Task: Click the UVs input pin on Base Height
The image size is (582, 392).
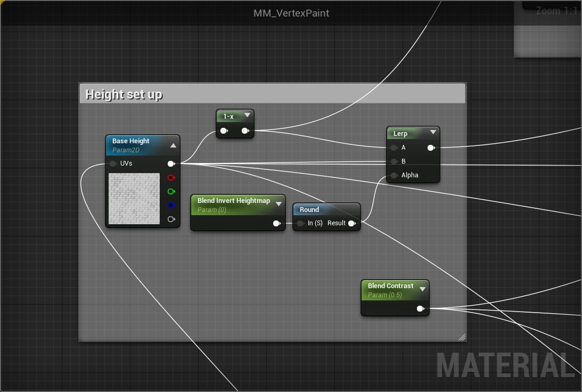Action: (113, 164)
